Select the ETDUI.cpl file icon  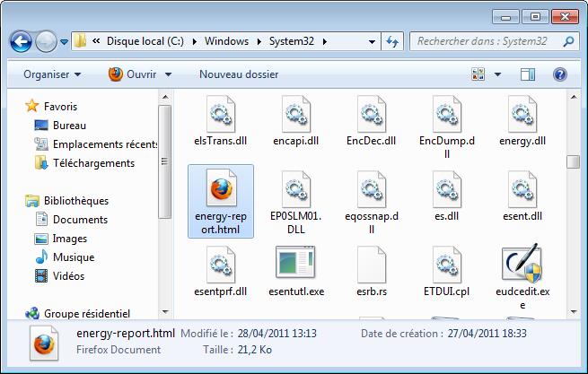pos(447,265)
